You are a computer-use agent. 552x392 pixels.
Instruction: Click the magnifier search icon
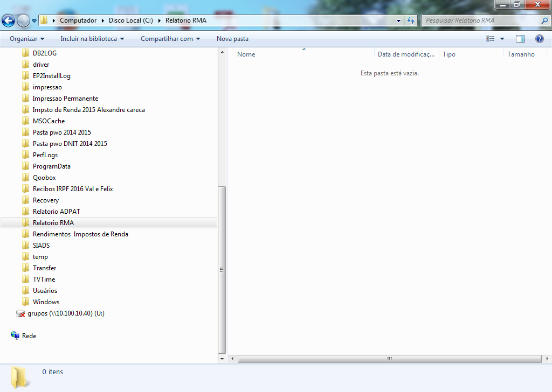click(544, 21)
